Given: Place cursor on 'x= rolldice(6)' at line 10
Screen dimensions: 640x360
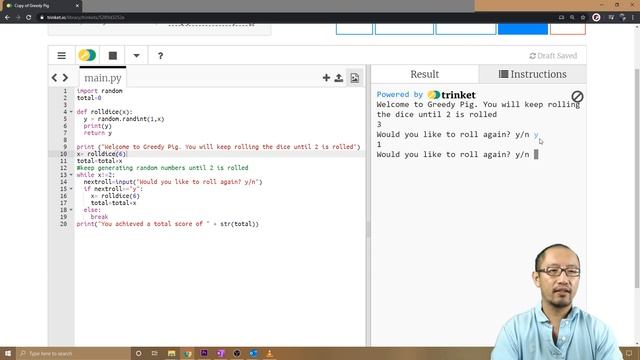Looking at the screenshot, I should (102, 154).
